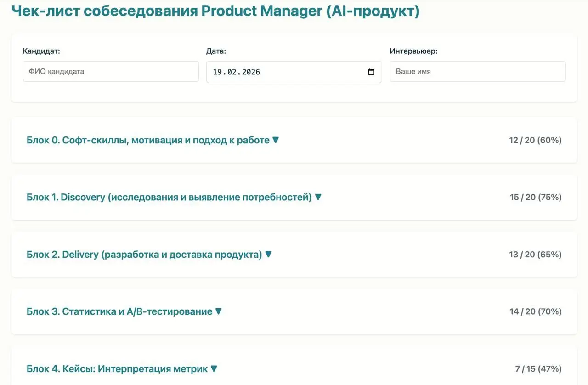588x385 pixels.
Task: Click the triangle arrow after Блок 0 title
Action: [276, 140]
